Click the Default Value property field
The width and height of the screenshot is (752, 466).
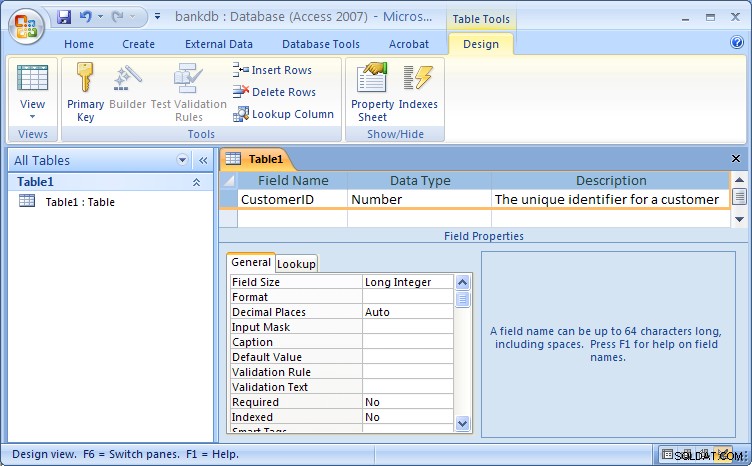(x=408, y=357)
